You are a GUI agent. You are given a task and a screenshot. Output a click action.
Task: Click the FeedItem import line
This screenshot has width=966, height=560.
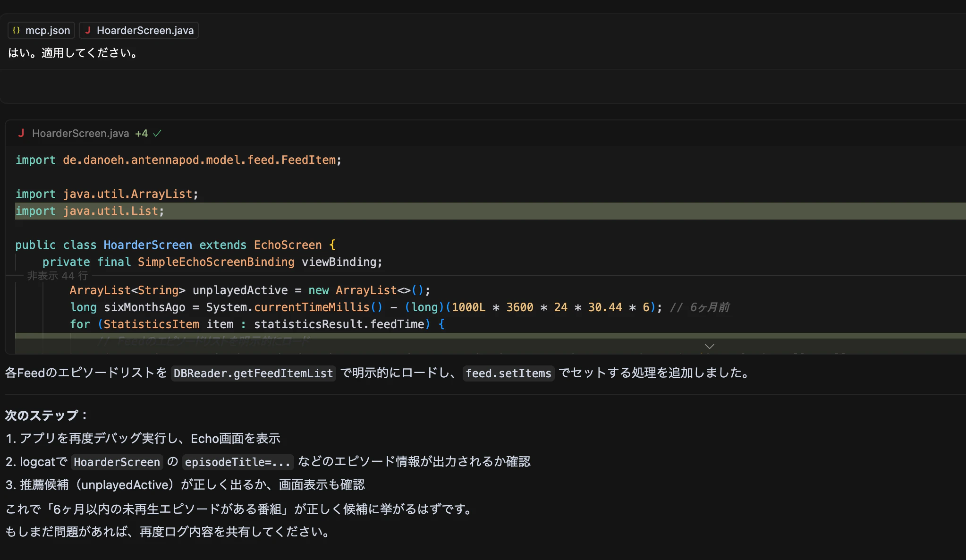[178, 160]
